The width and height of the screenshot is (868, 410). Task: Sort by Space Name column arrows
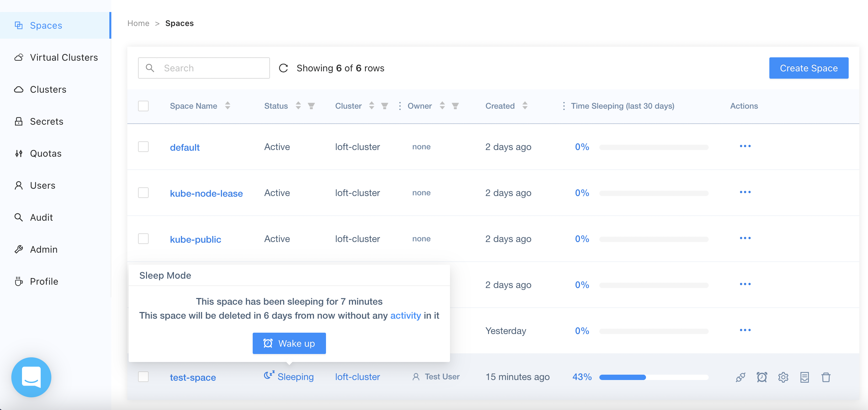[x=228, y=105]
